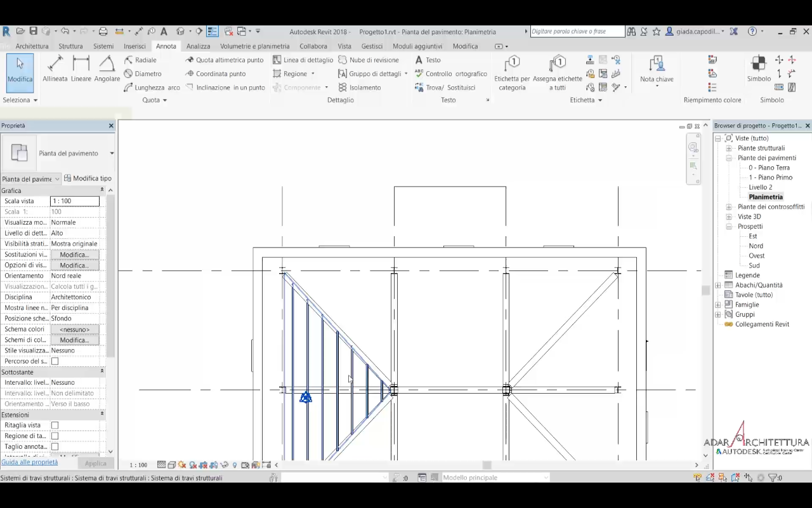Select the Angolare dimension tool
Image resolution: width=812 pixels, height=508 pixels.
[107, 69]
